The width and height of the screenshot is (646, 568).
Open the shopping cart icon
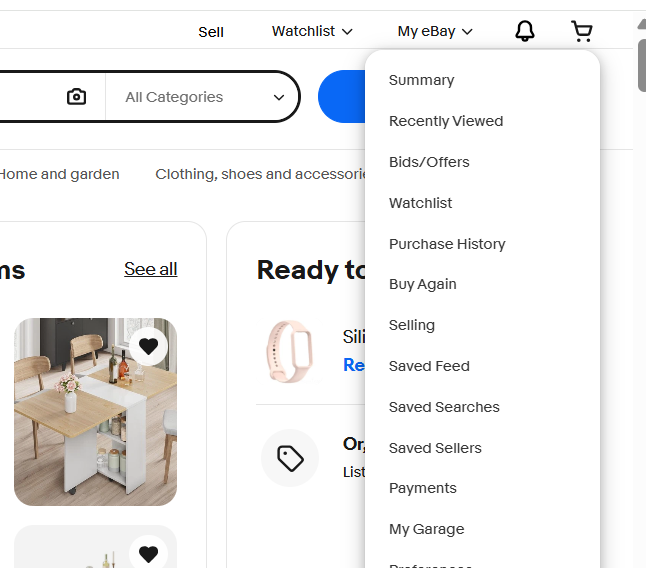(582, 31)
